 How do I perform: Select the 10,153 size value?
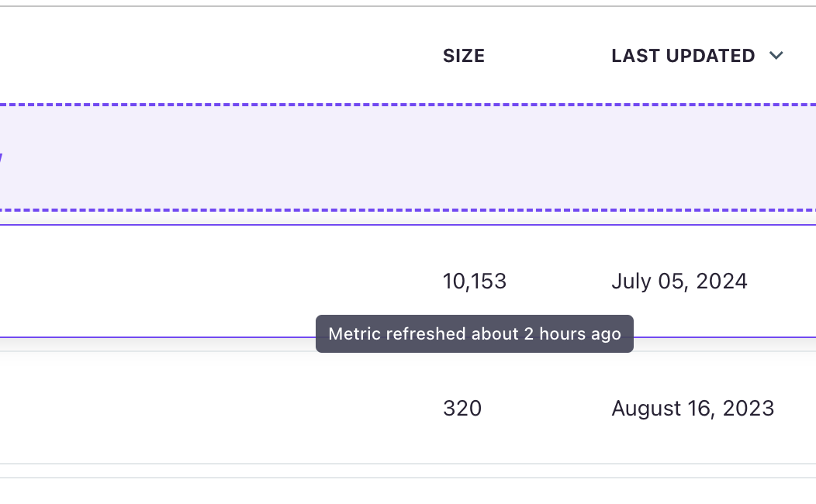click(x=474, y=281)
